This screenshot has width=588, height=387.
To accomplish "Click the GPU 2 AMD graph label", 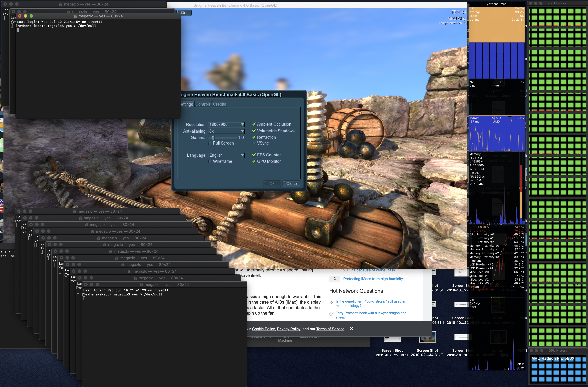I will click(496, 120).
